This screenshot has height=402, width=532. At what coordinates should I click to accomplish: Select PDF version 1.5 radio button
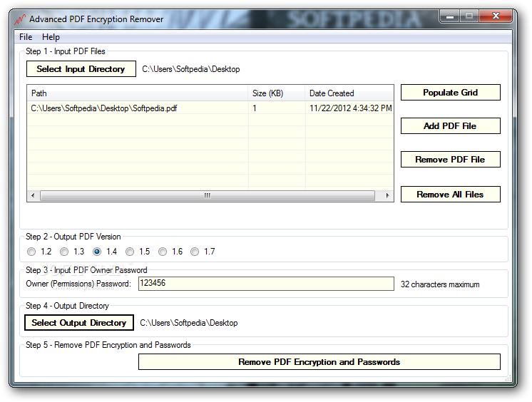coord(130,252)
